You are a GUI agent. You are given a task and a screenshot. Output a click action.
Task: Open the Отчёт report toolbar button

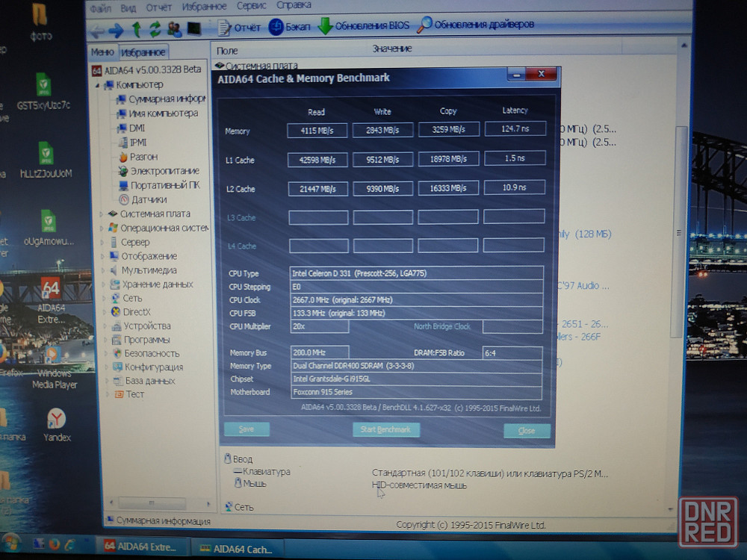(x=238, y=27)
